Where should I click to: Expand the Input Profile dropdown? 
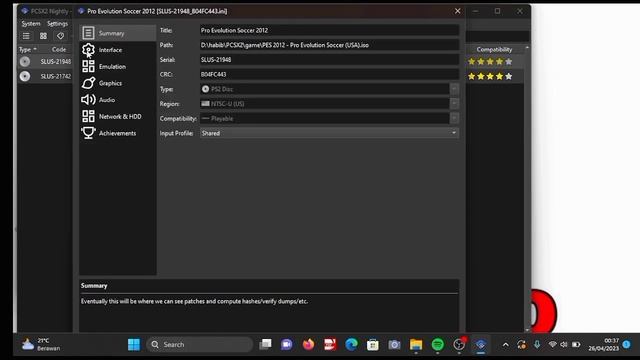(x=329, y=133)
